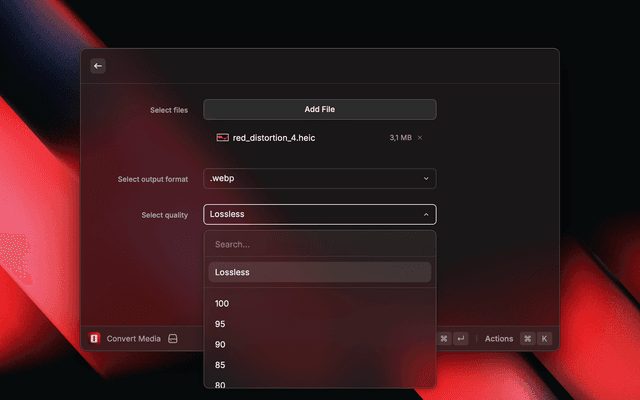This screenshot has height=400, width=640.
Task: Click the K shortcut key
Action: [544, 338]
